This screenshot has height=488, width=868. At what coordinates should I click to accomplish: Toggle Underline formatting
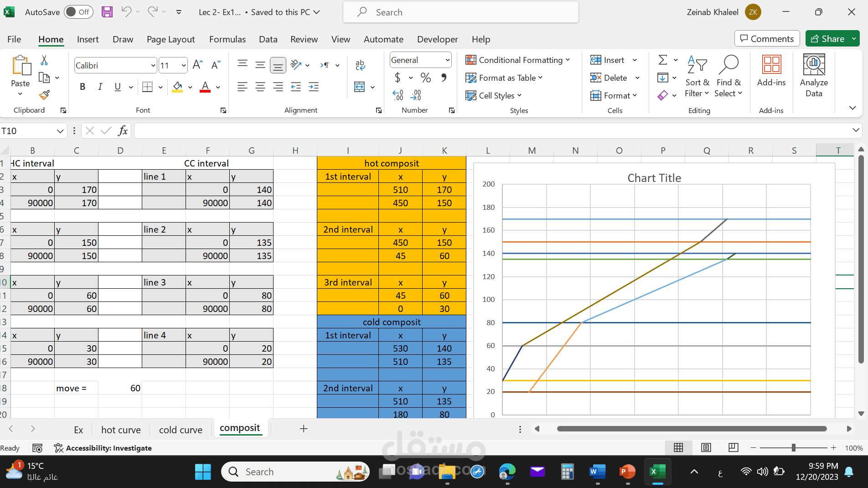pyautogui.click(x=118, y=87)
